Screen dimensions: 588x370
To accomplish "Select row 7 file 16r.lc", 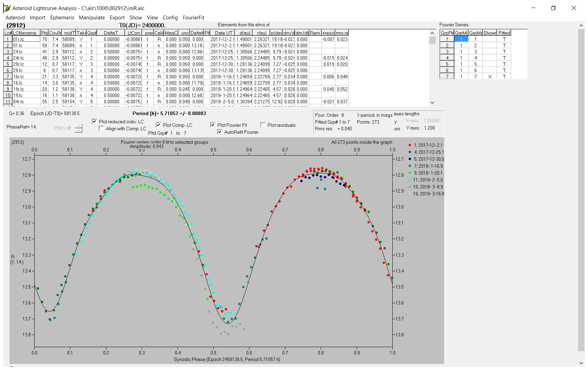I will coord(26,77).
